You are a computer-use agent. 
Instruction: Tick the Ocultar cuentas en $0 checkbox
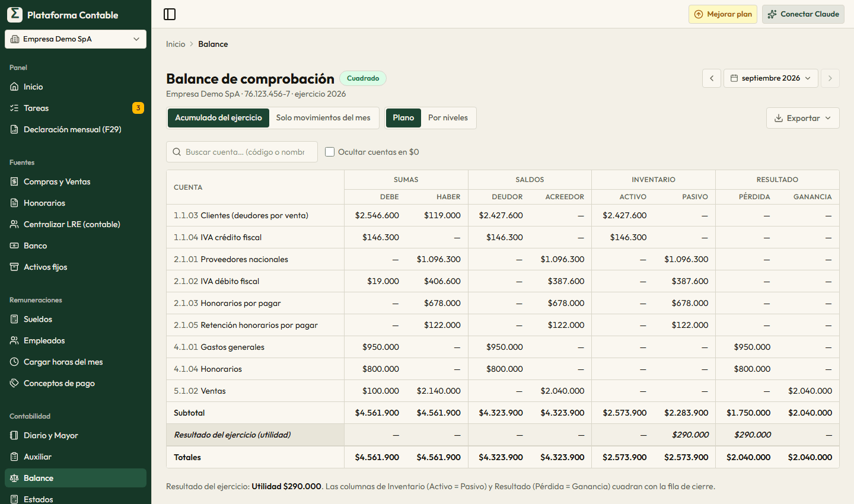point(330,152)
